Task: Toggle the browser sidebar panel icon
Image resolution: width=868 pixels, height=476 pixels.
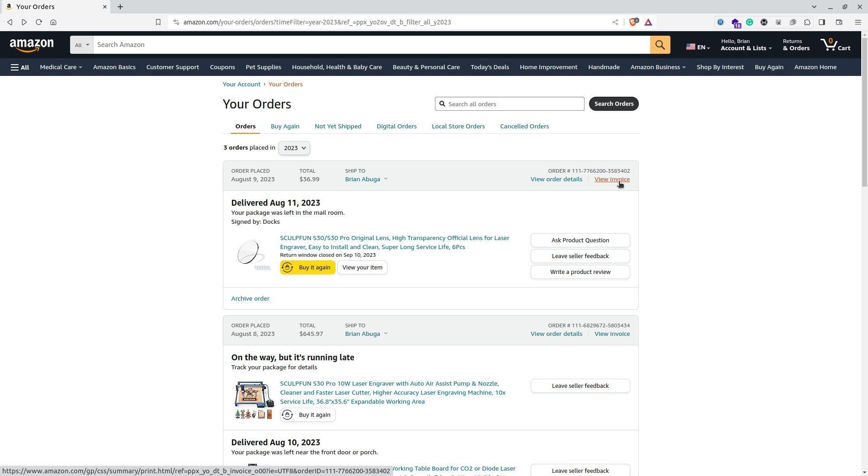Action: point(823,22)
